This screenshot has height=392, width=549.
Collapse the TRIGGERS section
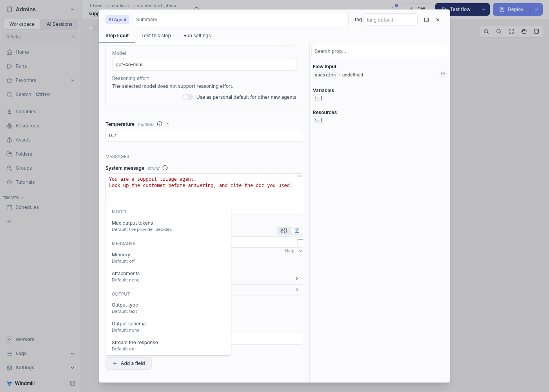[x=14, y=198]
